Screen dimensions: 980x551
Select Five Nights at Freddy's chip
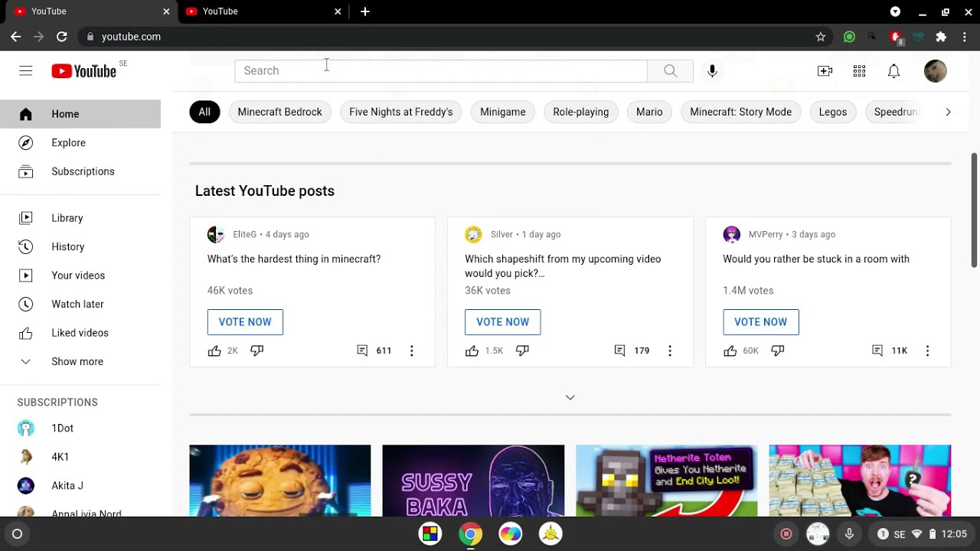tap(401, 112)
